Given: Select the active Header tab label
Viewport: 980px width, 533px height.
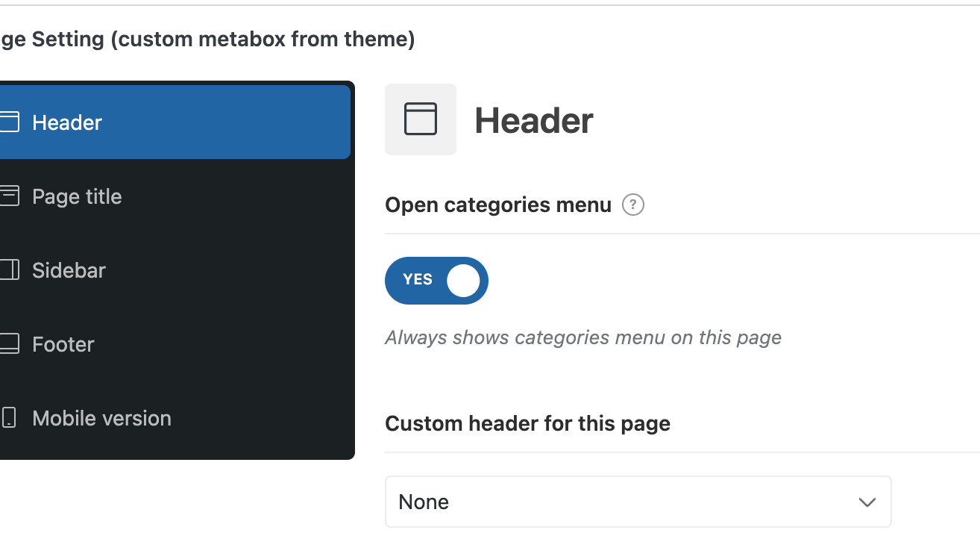Looking at the screenshot, I should tap(67, 122).
